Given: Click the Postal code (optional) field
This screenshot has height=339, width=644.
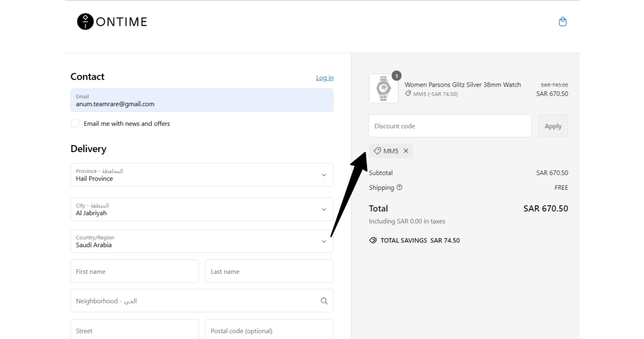Looking at the screenshot, I should [269, 330].
